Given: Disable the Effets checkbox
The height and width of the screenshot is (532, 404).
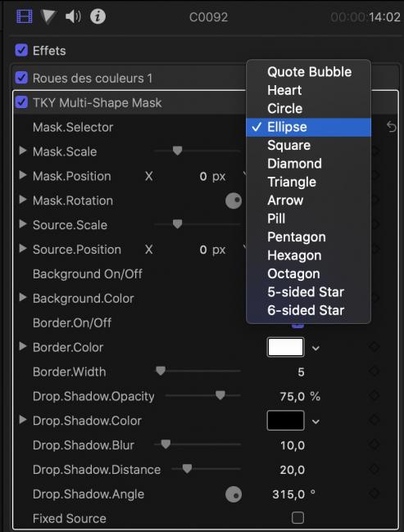Looking at the screenshot, I should (21, 50).
